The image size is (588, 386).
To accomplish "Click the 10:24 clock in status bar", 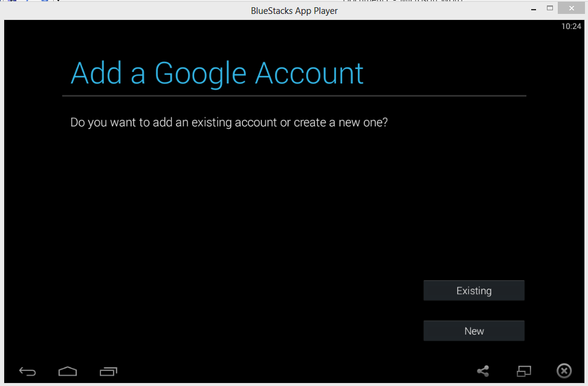I will pos(571,26).
